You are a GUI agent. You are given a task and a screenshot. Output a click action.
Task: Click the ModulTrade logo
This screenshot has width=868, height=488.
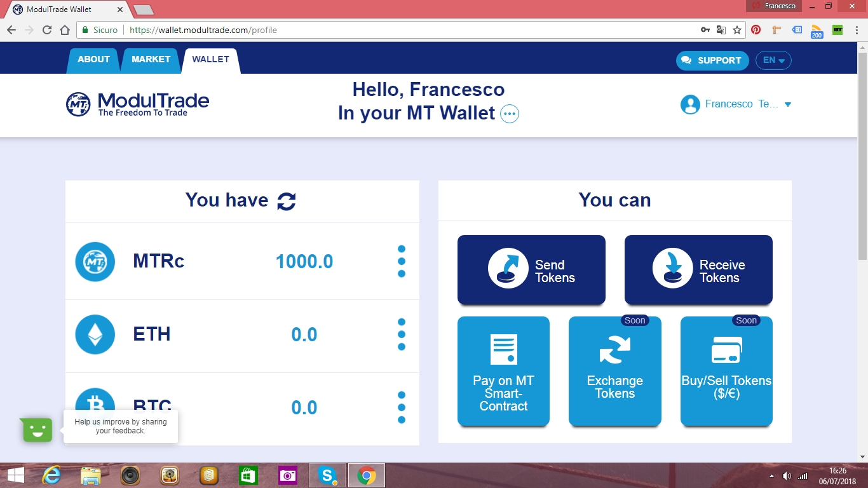coord(138,104)
